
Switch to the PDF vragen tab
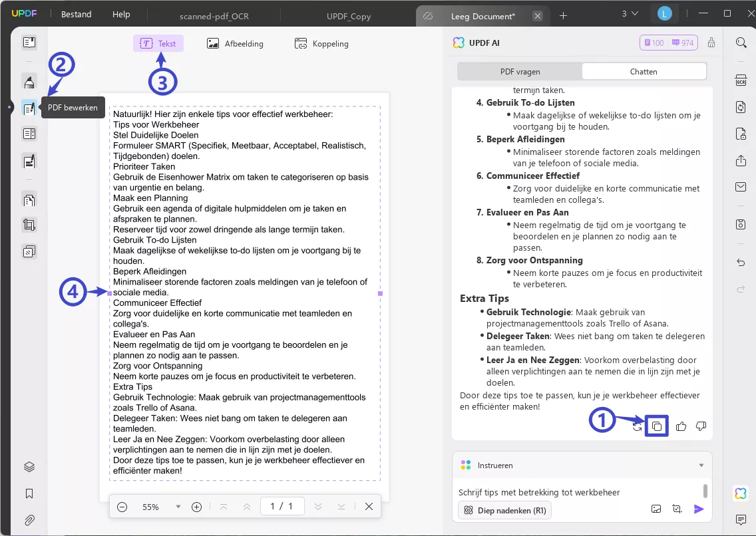click(x=520, y=72)
